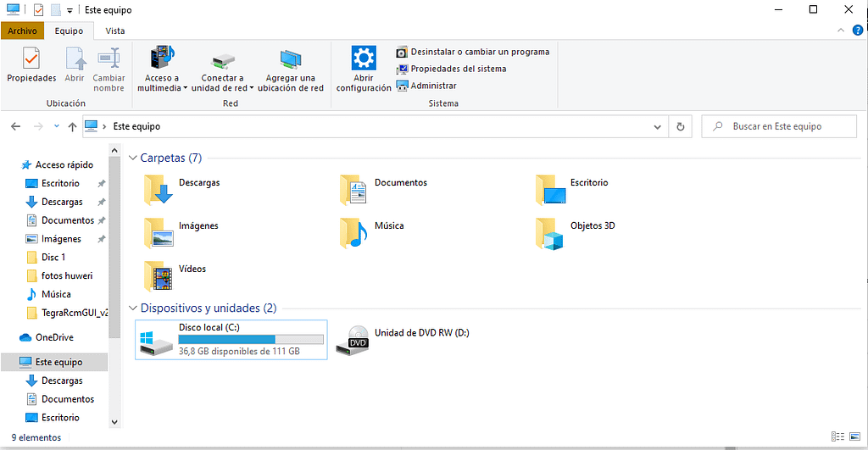This screenshot has width=868, height=450.
Task: Switch to the Vista ribbon tab
Action: pos(115,31)
